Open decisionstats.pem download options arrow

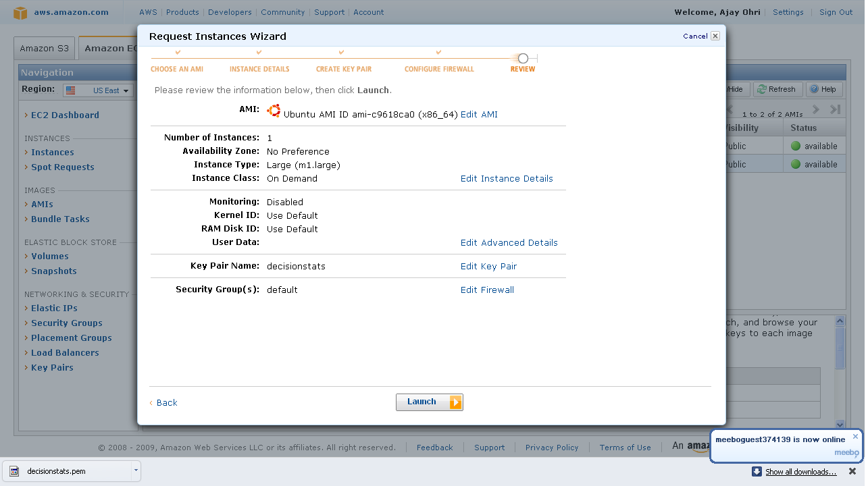(136, 470)
